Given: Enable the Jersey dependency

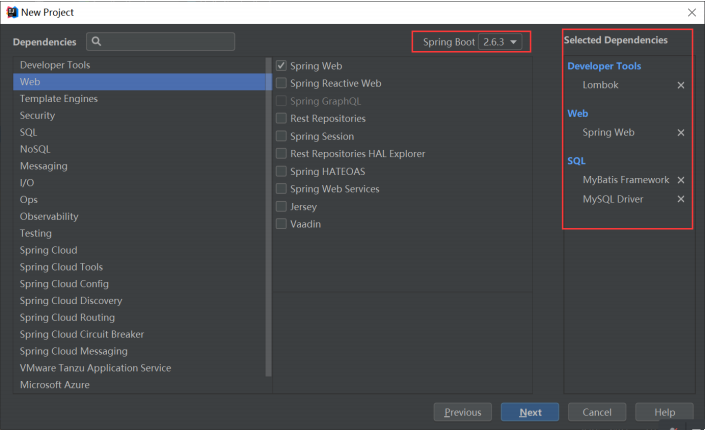Looking at the screenshot, I should [281, 206].
